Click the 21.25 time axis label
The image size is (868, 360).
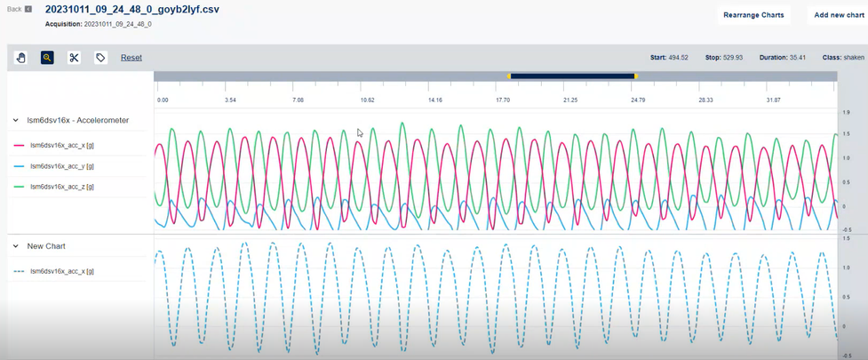tap(570, 100)
